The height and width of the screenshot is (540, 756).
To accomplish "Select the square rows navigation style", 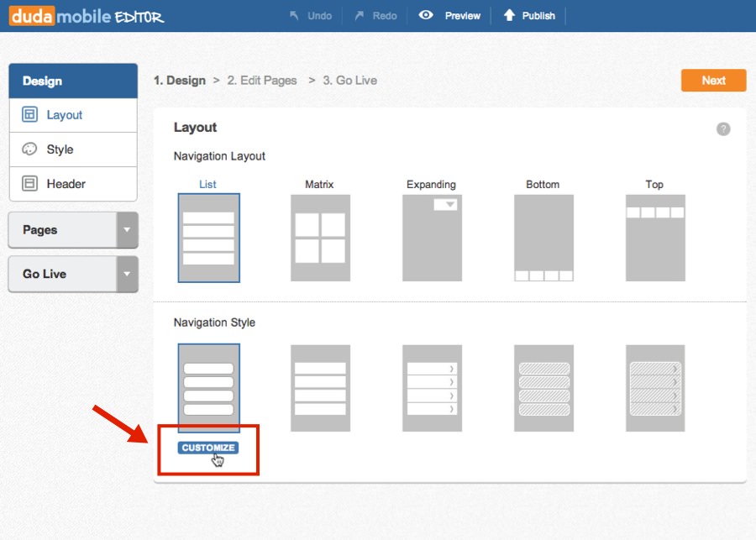I will point(320,388).
